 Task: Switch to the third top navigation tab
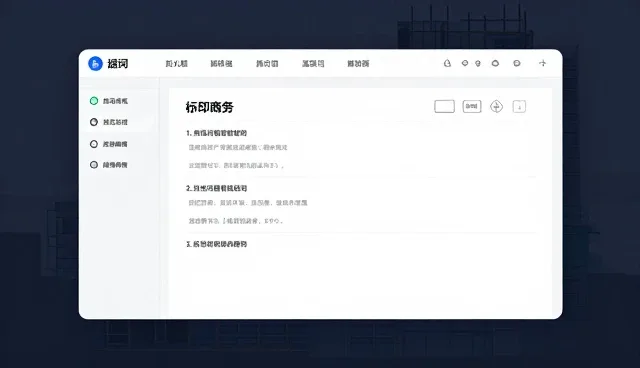pyautogui.click(x=267, y=64)
